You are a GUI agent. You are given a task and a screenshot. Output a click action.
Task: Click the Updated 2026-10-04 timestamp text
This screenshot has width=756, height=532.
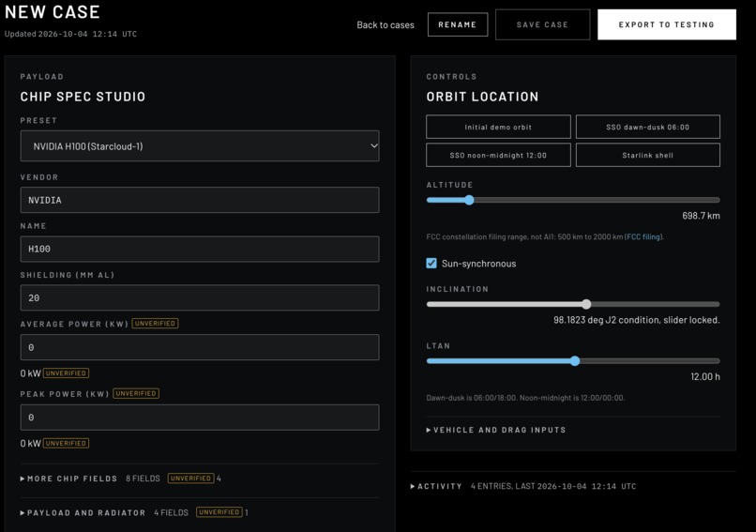coord(71,34)
